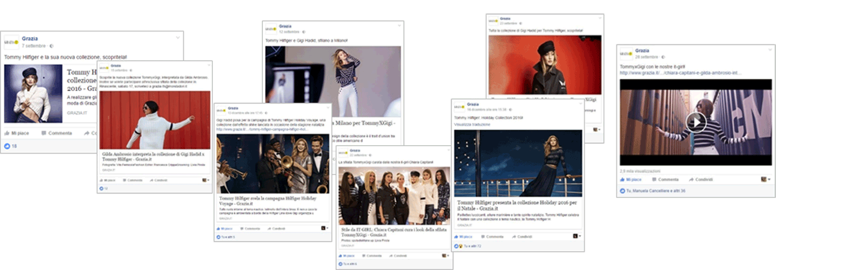View 'Tu e altri 6' reactions on Chiara Capitani post
Viewport: 868px width, 270px height.
click(x=348, y=263)
